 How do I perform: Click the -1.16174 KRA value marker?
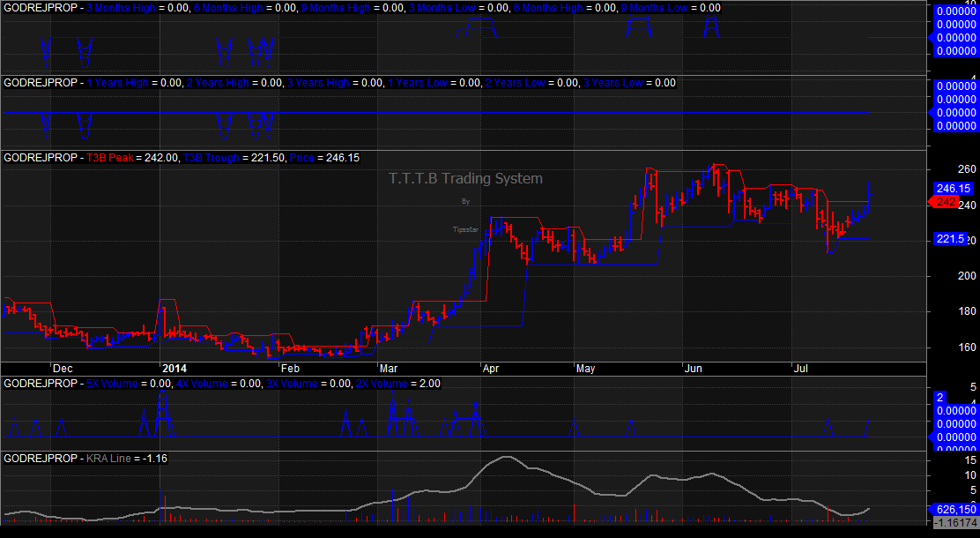pyautogui.click(x=955, y=522)
